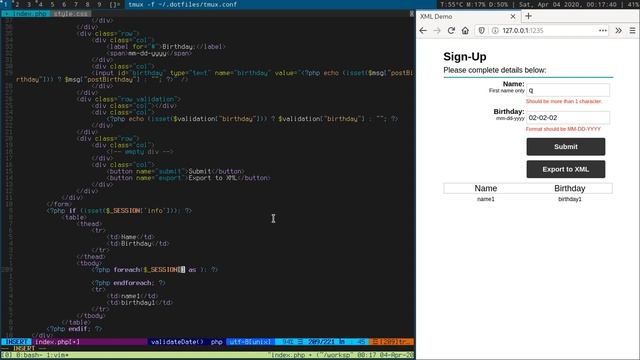640x360 pixels.
Task: Place cursor on the foreach($_SESSION line
Action: (154, 270)
